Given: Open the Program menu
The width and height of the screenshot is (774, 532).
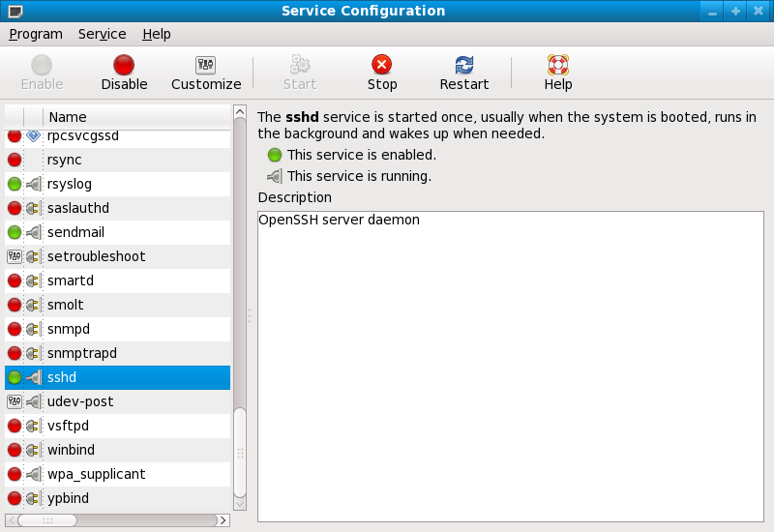Looking at the screenshot, I should point(36,34).
